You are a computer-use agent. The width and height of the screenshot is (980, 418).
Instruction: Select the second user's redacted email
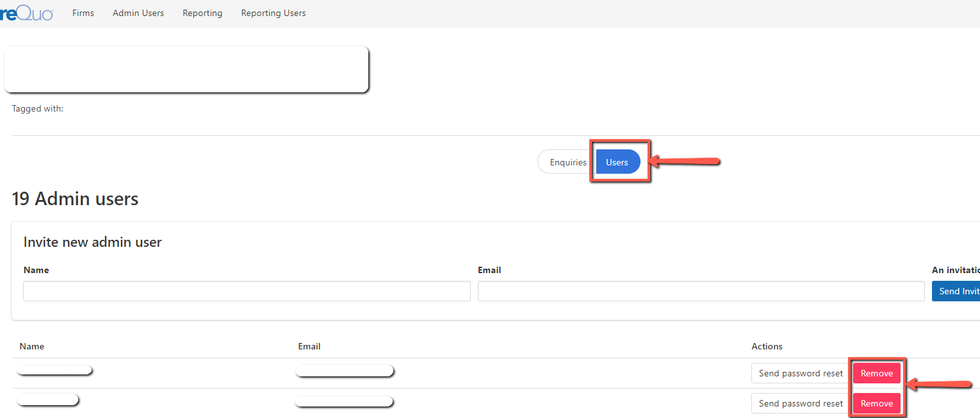[343, 401]
